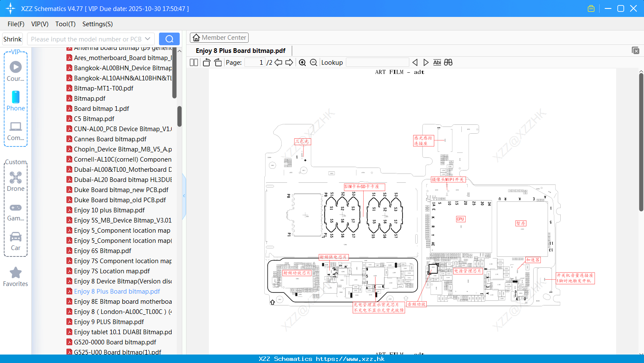Screen dimensions: 644x363
Task: Expand the model number dropdown arrow
Action: (148, 39)
